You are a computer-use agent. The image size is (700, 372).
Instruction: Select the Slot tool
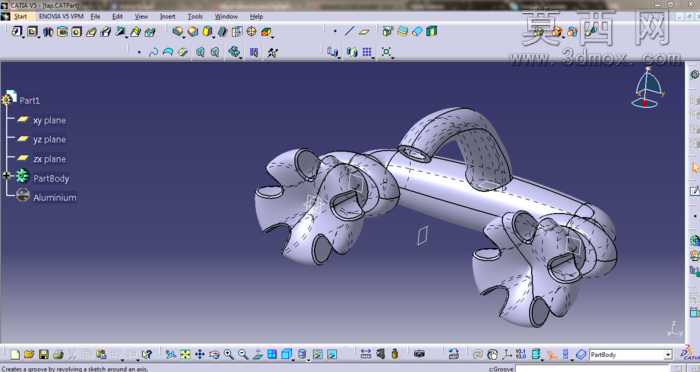pos(106,32)
